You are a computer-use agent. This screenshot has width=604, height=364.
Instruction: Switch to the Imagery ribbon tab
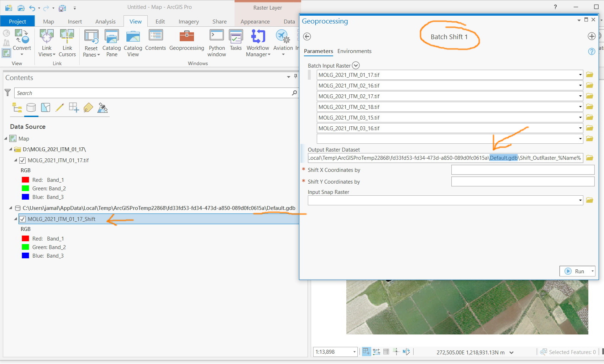point(188,21)
